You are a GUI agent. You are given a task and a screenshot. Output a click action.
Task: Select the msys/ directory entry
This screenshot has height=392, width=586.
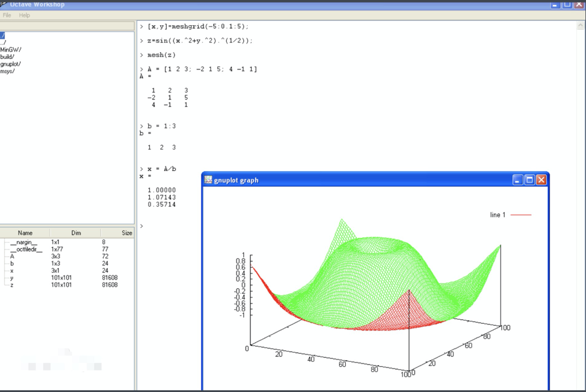tap(7, 71)
